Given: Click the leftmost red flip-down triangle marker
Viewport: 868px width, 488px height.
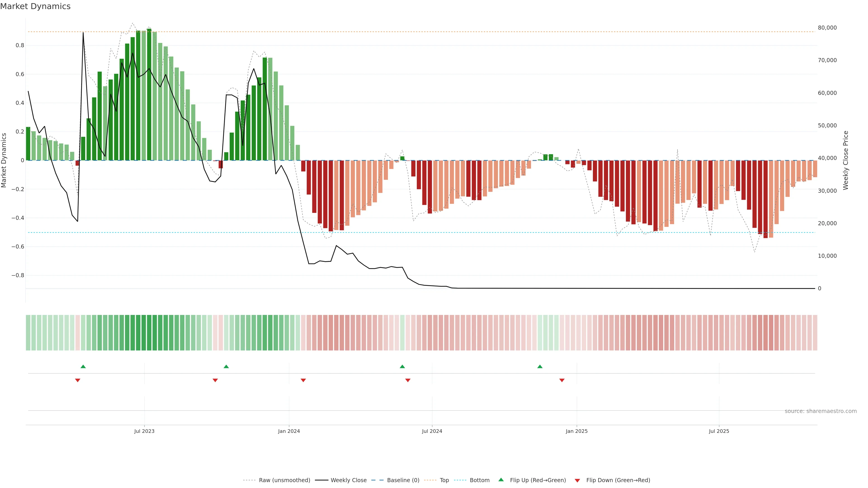Looking at the screenshot, I should pyautogui.click(x=78, y=380).
